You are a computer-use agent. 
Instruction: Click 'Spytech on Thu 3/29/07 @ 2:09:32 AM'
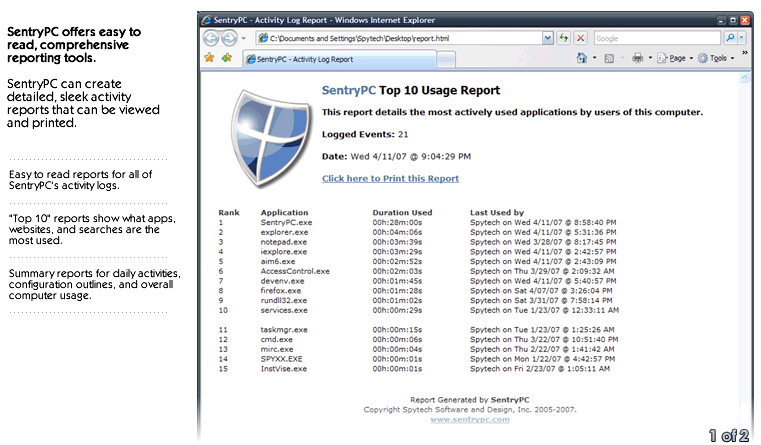tap(542, 271)
